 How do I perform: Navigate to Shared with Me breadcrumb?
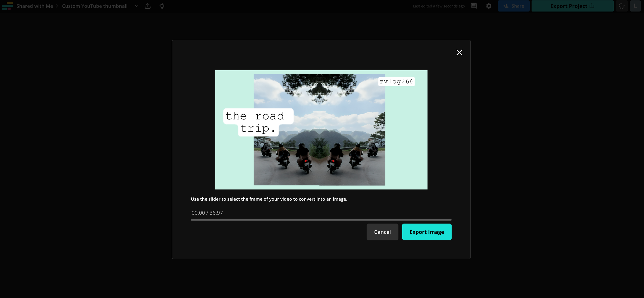34,6
